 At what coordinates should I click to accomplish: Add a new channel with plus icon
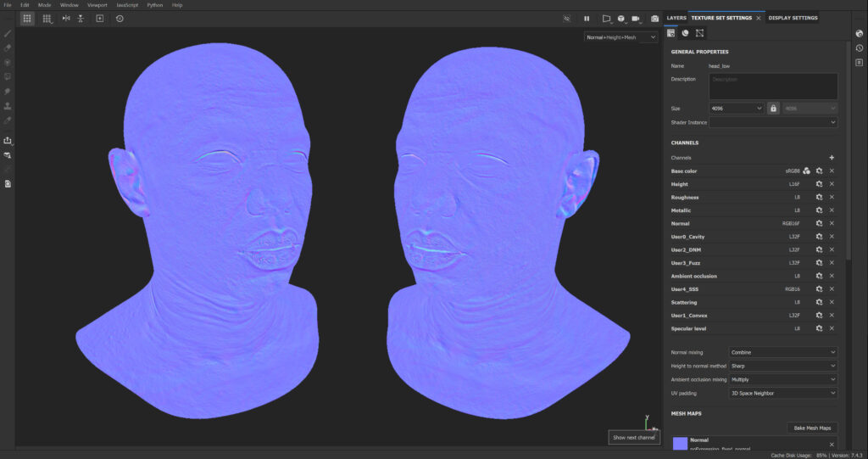[832, 158]
